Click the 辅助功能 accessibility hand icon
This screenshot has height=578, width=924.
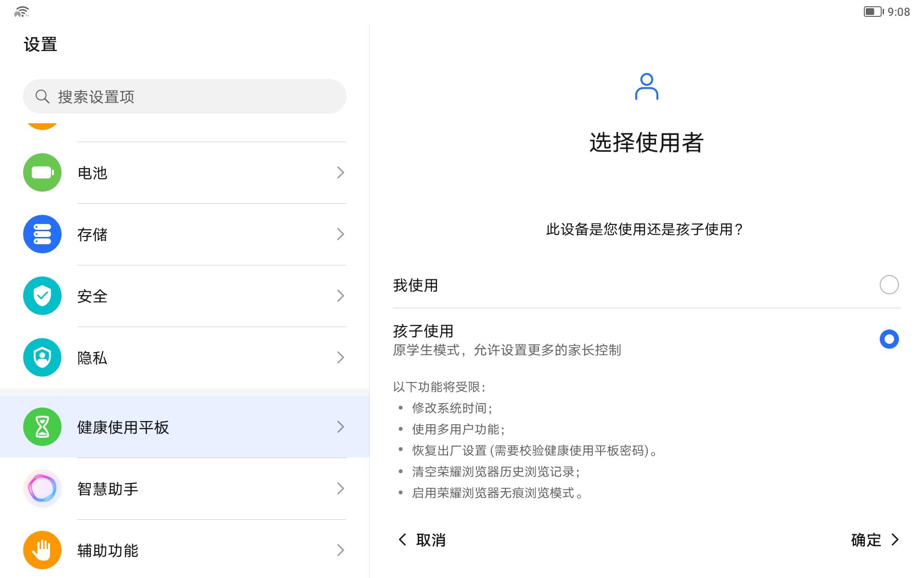(x=42, y=550)
